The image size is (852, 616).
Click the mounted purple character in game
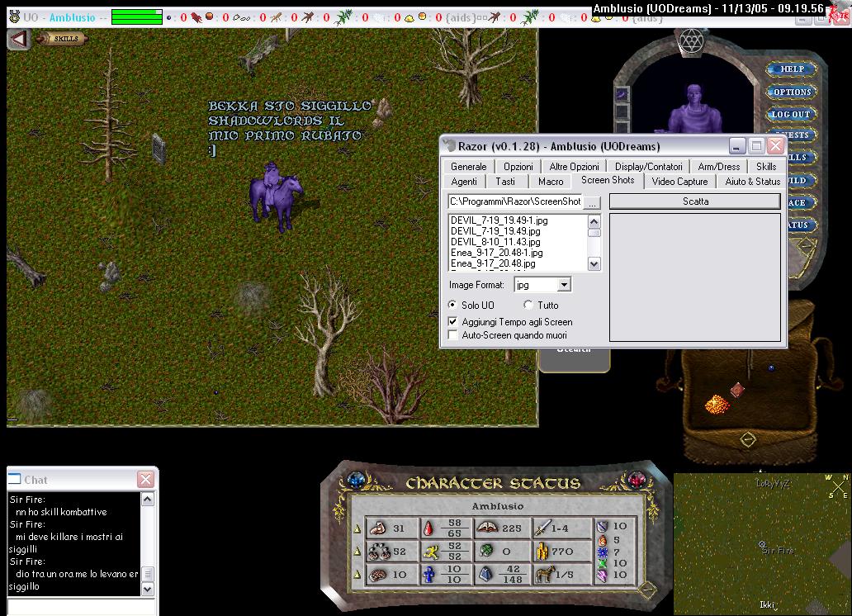click(x=275, y=195)
